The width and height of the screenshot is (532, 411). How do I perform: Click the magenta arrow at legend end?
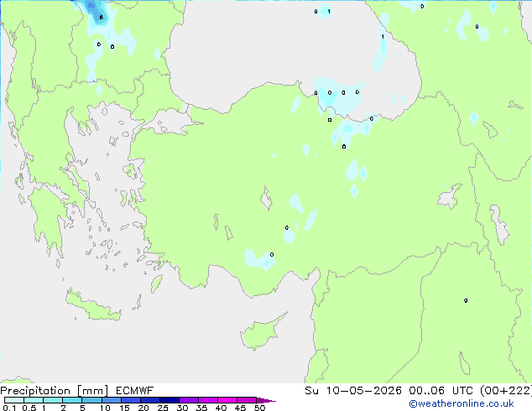pyautogui.click(x=266, y=400)
